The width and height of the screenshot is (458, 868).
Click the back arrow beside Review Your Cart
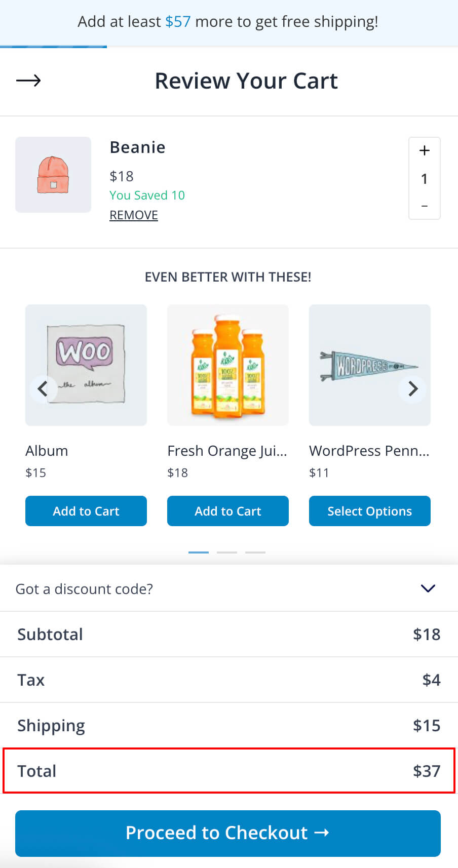click(28, 81)
